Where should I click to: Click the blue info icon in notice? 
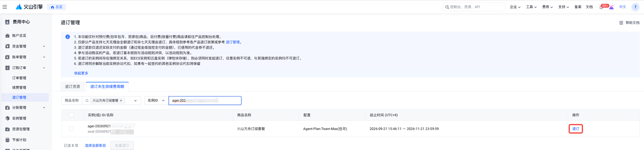[68, 37]
